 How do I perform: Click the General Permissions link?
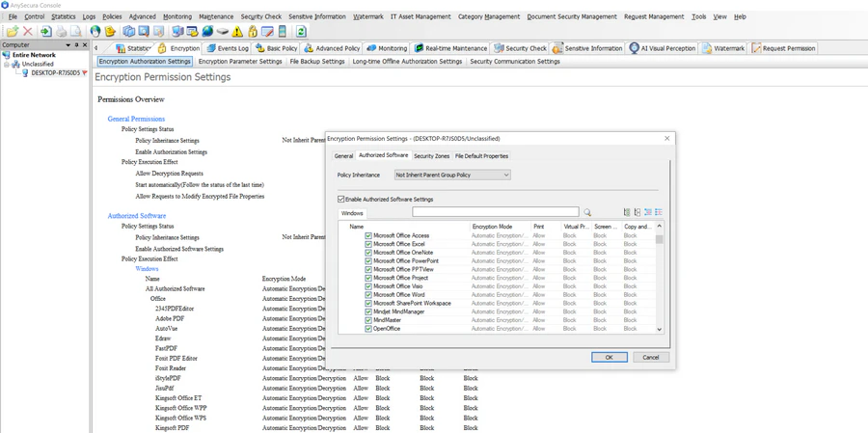click(136, 119)
